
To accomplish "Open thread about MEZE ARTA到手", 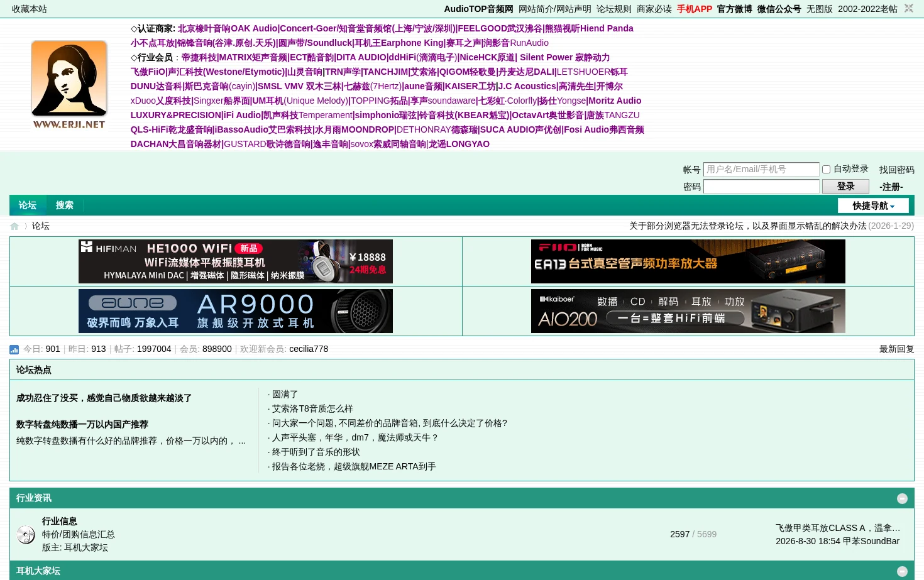I will pos(354,466).
